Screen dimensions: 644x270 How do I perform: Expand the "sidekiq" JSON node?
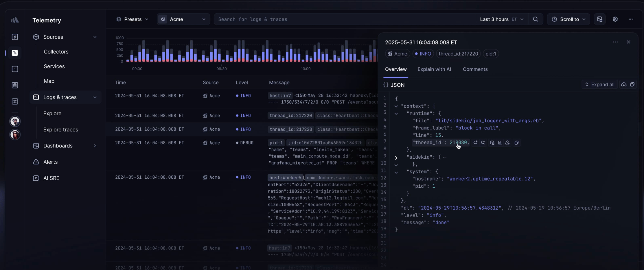pos(396,158)
